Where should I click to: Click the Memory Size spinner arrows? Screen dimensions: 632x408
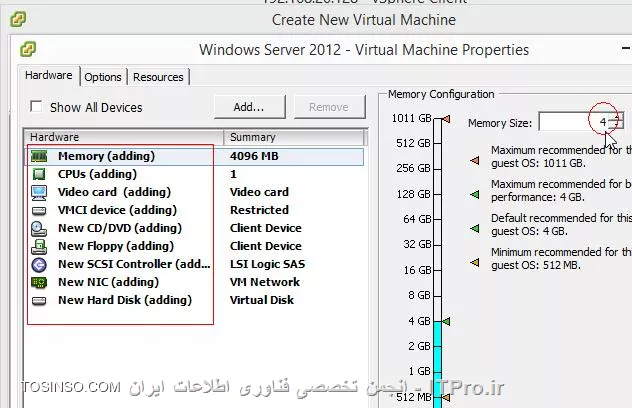[616, 121]
